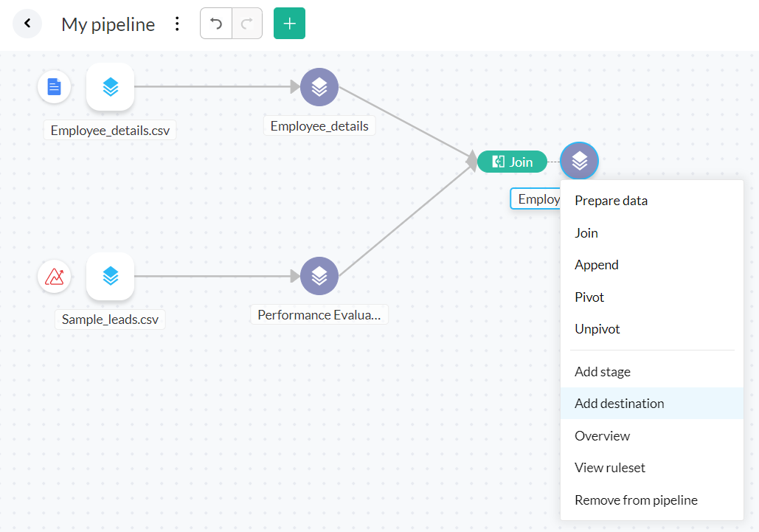Open the pipeline options three-dot menu

[x=177, y=24]
